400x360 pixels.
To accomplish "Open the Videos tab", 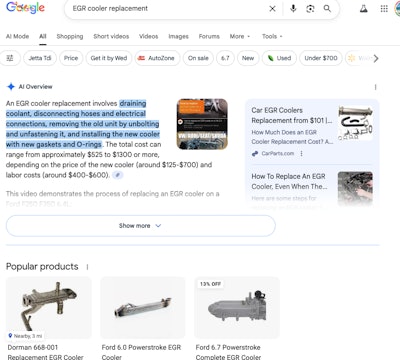I will [149, 36].
